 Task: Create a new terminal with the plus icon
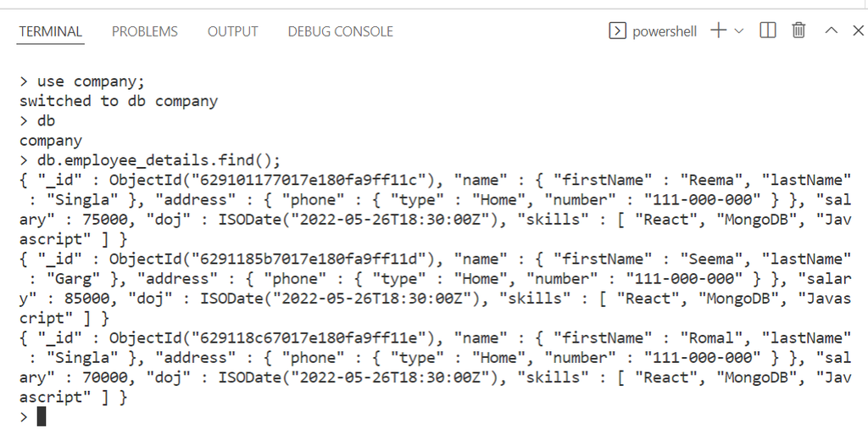point(718,31)
